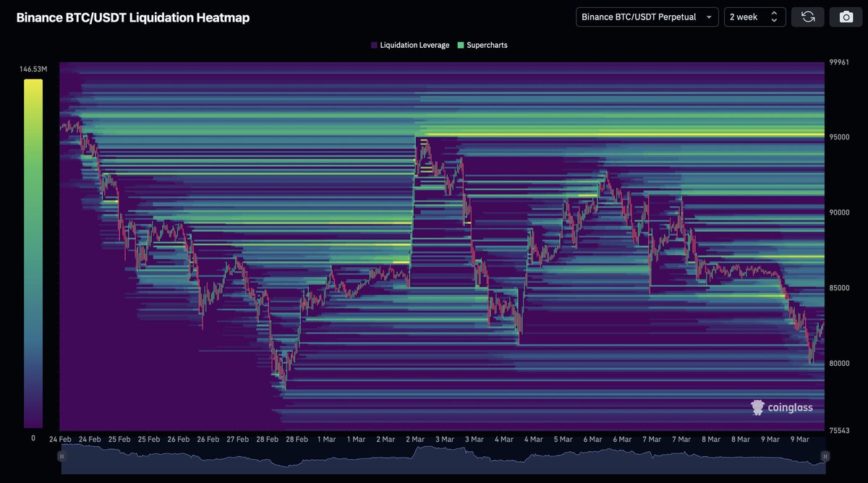Toggle the Liquidation Leverage legend item
Image resolution: width=868 pixels, height=483 pixels.
click(x=409, y=45)
